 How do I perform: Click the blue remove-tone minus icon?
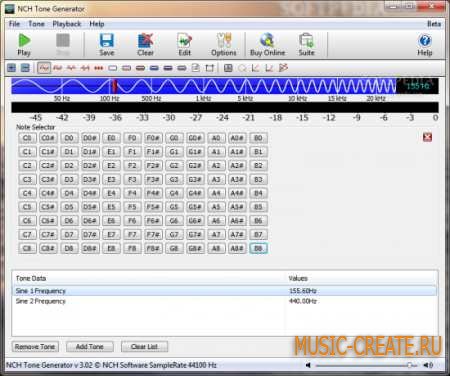pos(25,68)
